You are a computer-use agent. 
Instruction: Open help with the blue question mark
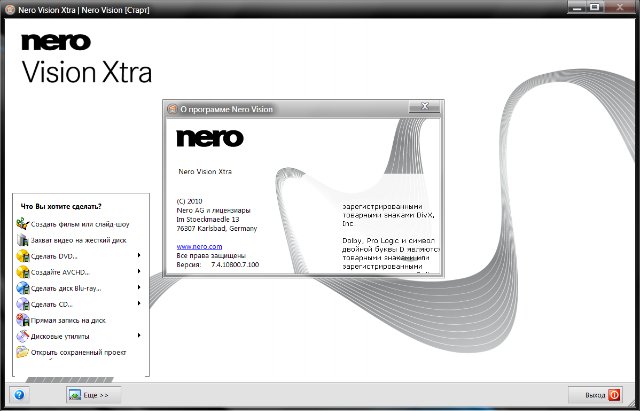19,395
